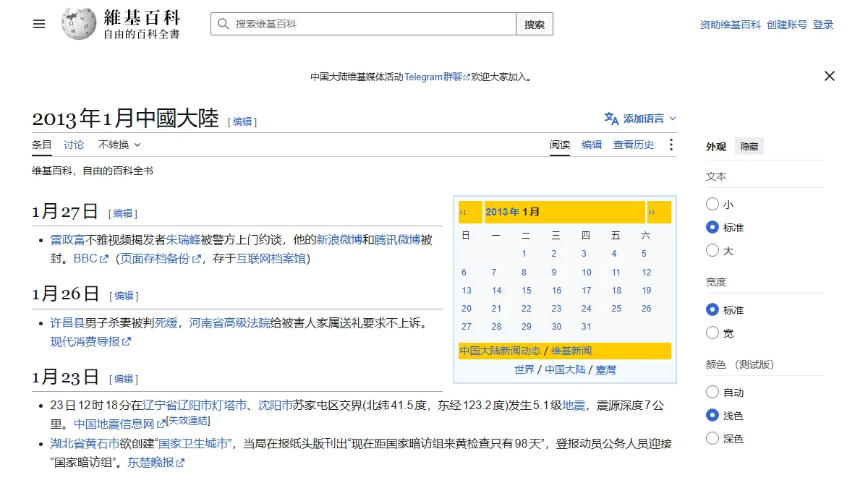Viewport: 868px width, 488px height.
Task: Click external-link icon after 现代消费导报
Action: click(127, 342)
